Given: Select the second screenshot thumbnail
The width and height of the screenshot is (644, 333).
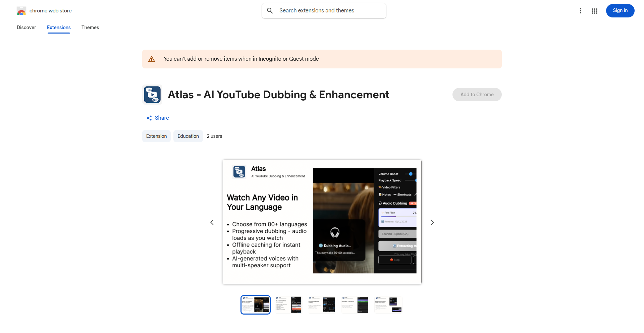Looking at the screenshot, I should [x=288, y=304].
